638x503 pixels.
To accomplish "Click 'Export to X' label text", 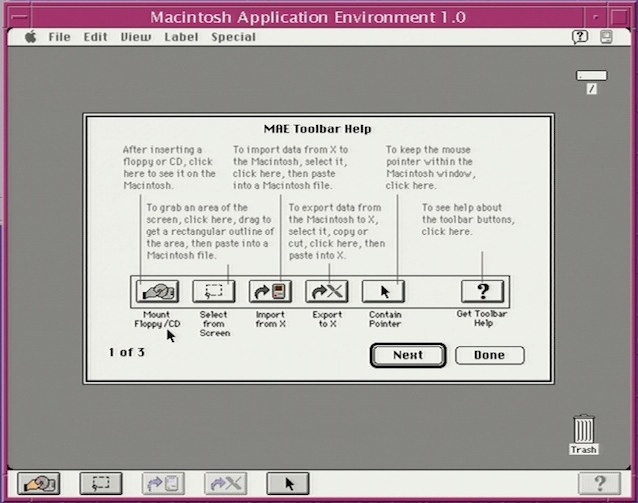I will (327, 319).
